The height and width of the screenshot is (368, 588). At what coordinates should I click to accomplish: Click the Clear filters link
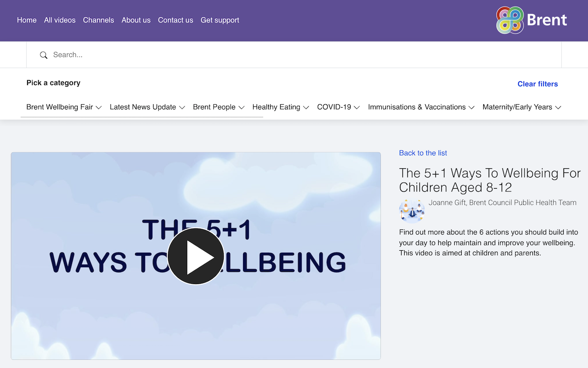pos(537,84)
